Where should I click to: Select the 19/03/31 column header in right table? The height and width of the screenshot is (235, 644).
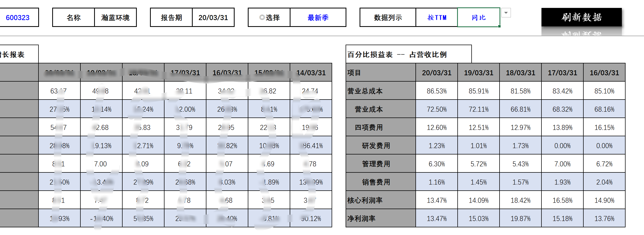478,73
